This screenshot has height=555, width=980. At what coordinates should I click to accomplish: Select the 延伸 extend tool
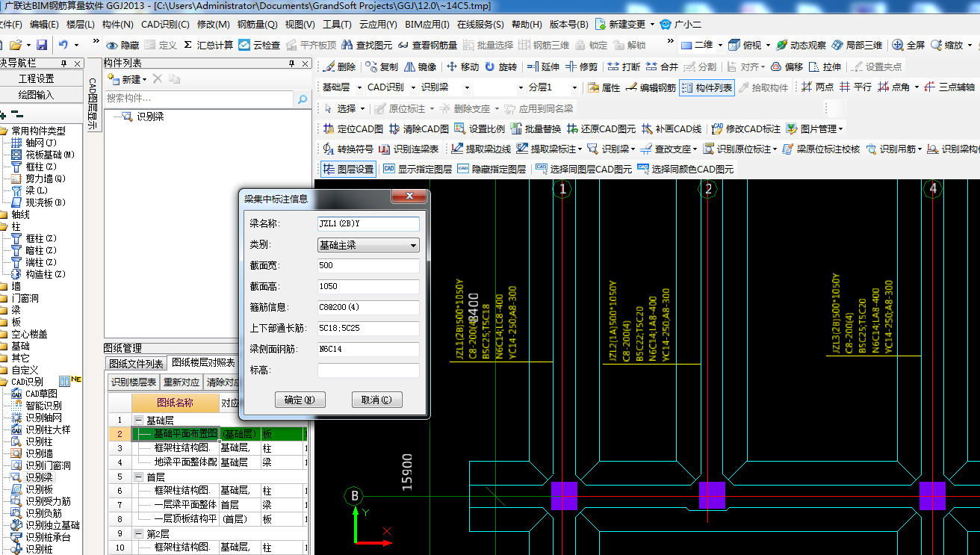(543, 66)
